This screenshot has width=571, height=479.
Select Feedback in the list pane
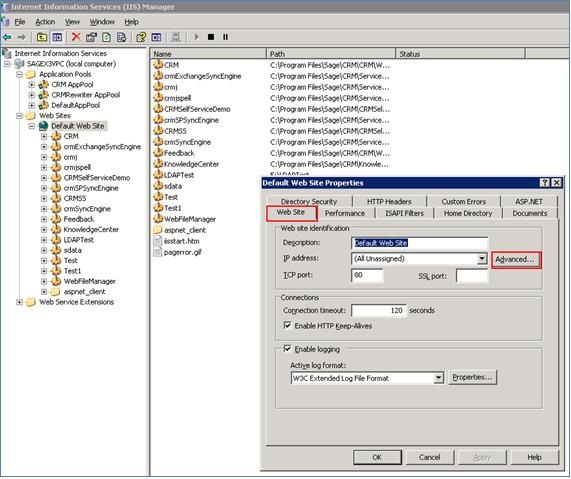click(x=179, y=153)
